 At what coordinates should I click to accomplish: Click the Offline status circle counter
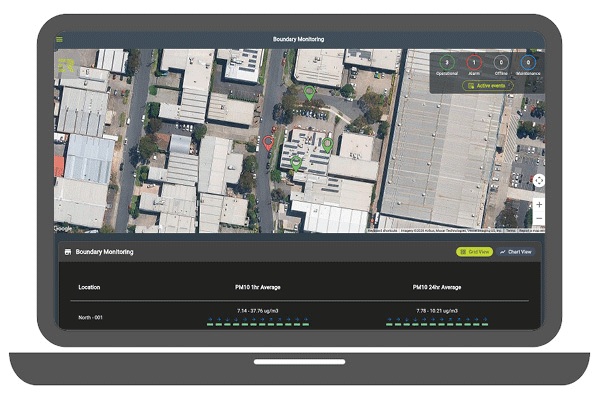(501, 62)
